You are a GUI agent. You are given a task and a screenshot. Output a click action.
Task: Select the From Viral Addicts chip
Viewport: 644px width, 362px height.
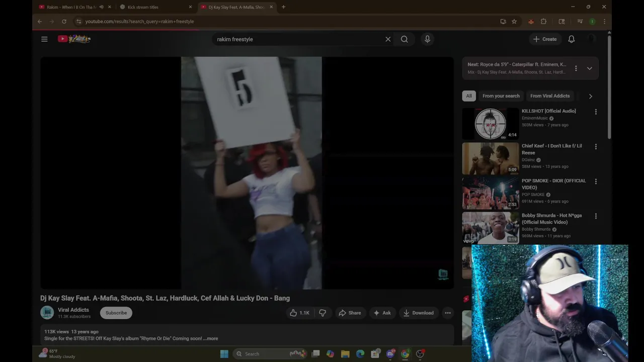coord(550,96)
